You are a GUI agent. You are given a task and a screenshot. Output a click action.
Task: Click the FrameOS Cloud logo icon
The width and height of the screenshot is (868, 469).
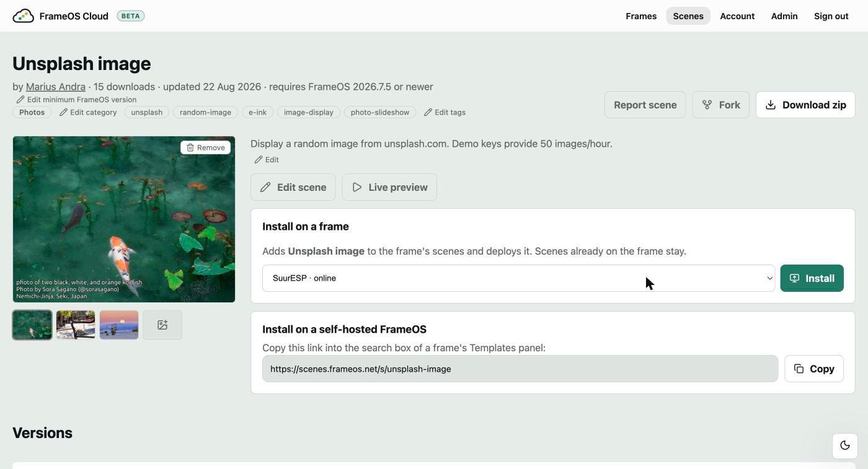coord(23,16)
